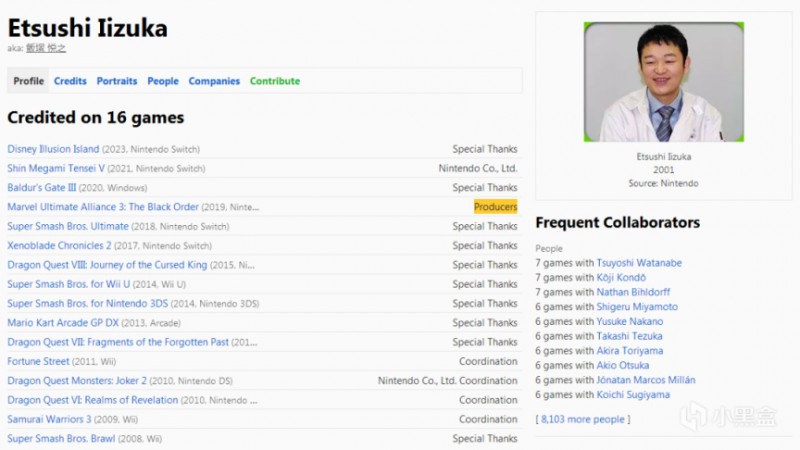This screenshot has width=800, height=450.
Task: Select the Profile tab
Action: point(28,81)
